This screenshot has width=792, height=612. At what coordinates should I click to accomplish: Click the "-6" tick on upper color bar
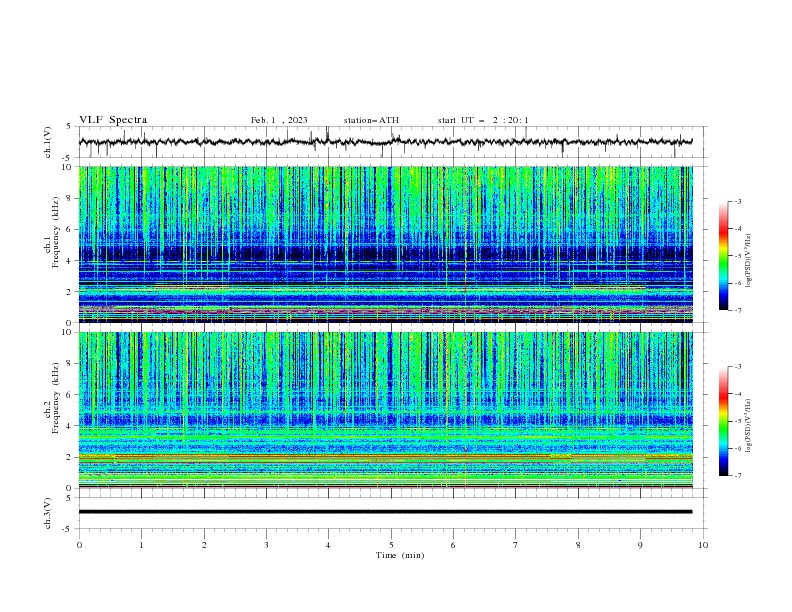pyautogui.click(x=737, y=283)
